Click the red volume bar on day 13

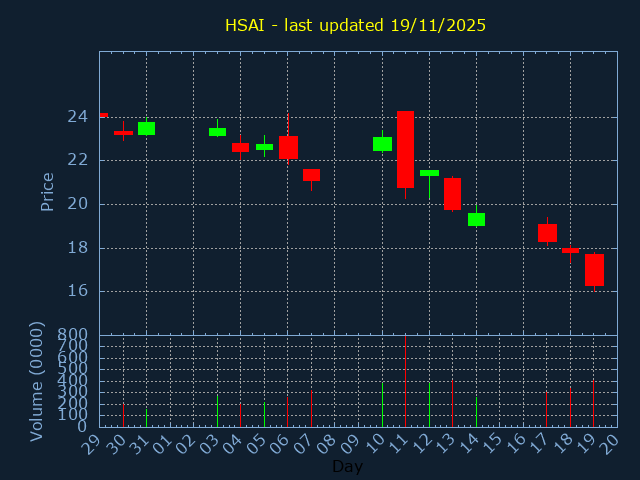click(x=452, y=403)
